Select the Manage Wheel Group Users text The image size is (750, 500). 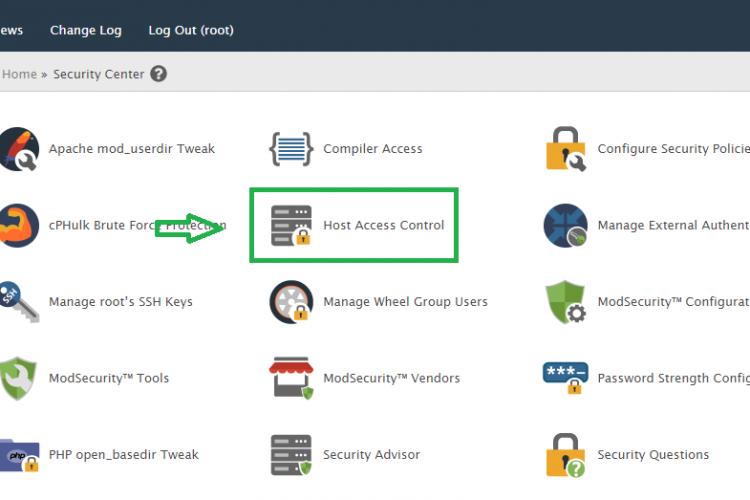click(x=406, y=302)
